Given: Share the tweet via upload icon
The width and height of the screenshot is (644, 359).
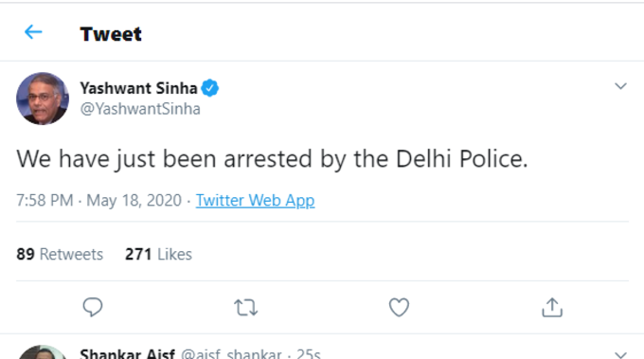Looking at the screenshot, I should 552,307.
